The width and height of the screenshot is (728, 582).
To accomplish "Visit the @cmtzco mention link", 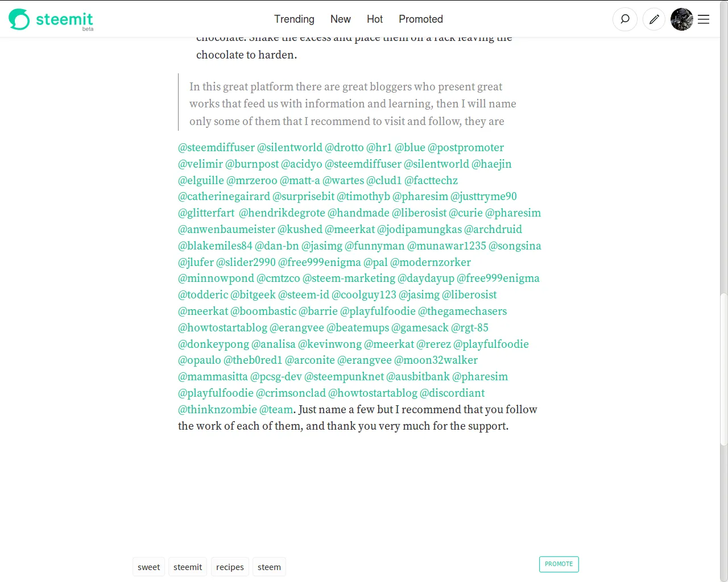I will pos(278,278).
